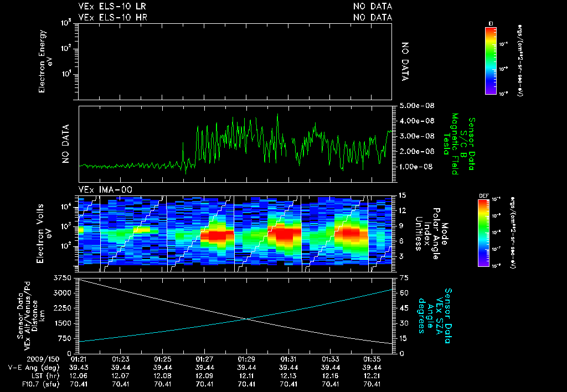
Task: Click LST value '12.16'
Action: [330, 376]
